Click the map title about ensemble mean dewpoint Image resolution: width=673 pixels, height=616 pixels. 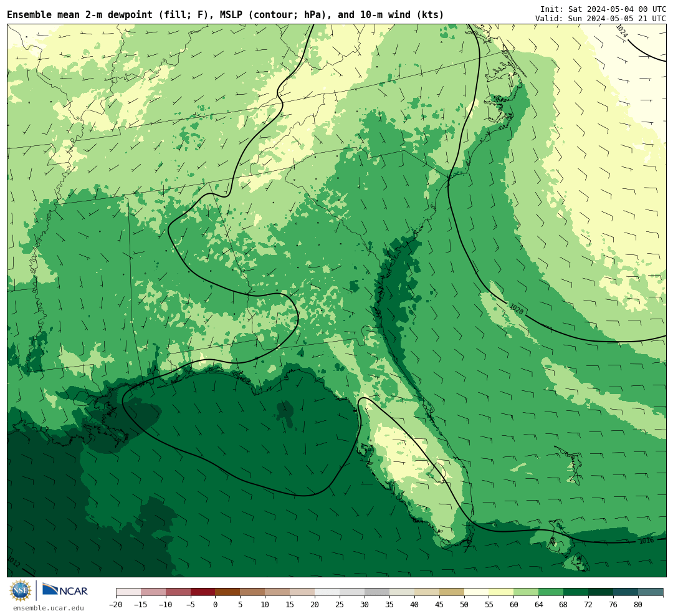coord(226,15)
